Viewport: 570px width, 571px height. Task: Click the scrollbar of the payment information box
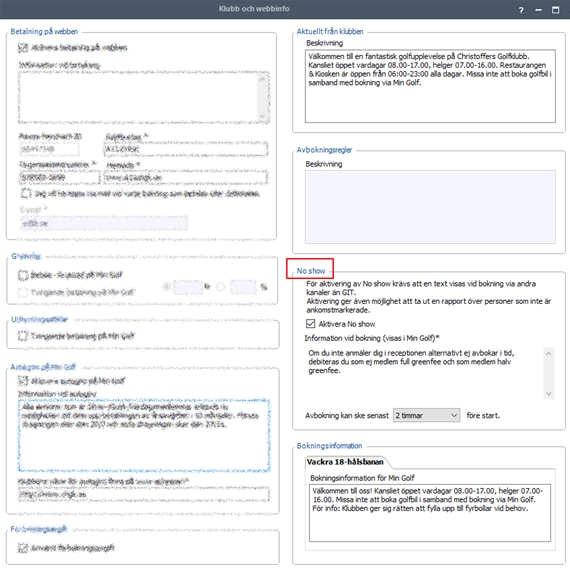pos(263,98)
